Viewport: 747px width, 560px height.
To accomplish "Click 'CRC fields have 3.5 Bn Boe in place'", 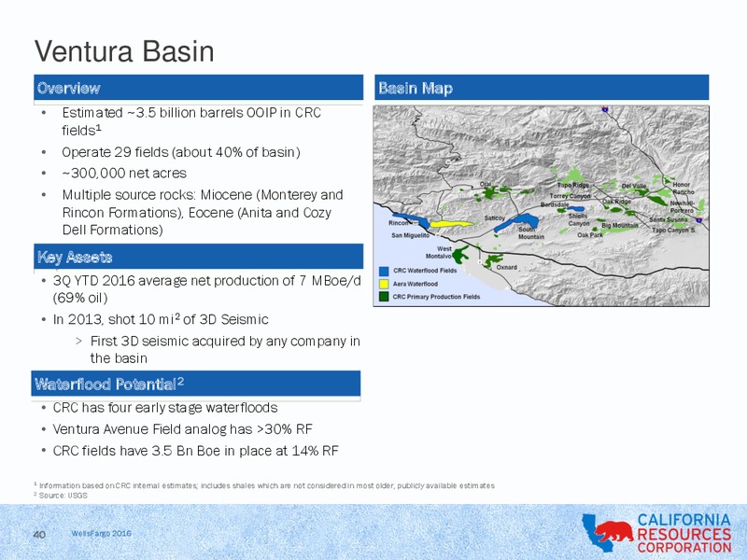I will click(x=196, y=451).
